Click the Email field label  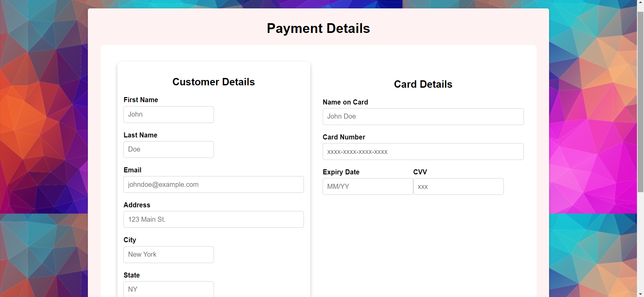(132, 170)
